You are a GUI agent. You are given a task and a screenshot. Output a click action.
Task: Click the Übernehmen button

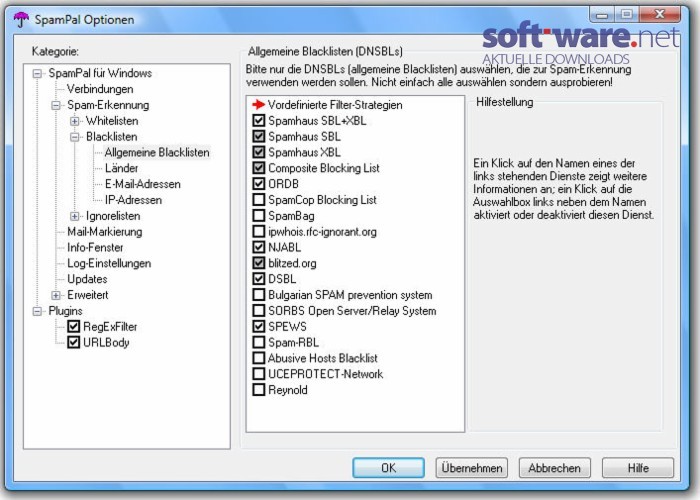click(471, 467)
